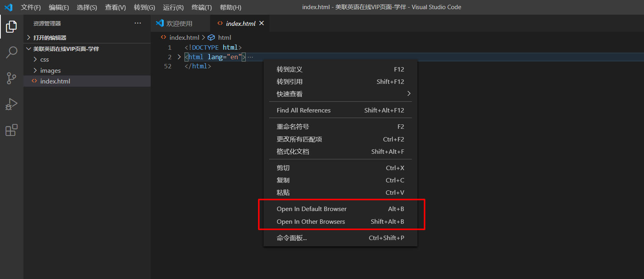Open the Extensions view icon

click(x=12, y=130)
